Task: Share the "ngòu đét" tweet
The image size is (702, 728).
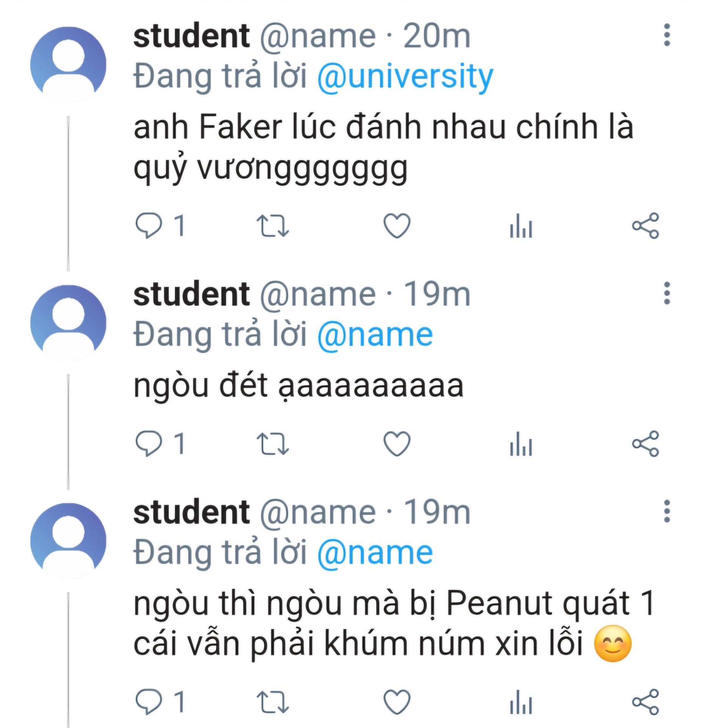Action: click(645, 443)
